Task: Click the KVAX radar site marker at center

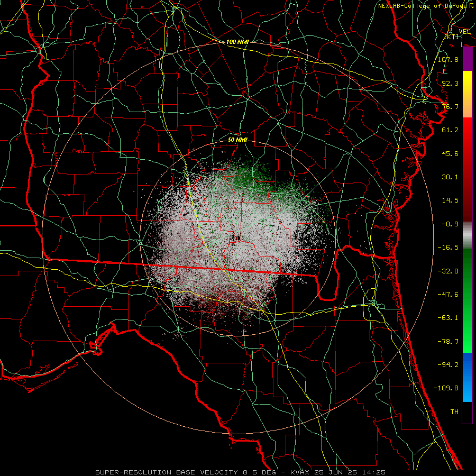Action: (238, 239)
